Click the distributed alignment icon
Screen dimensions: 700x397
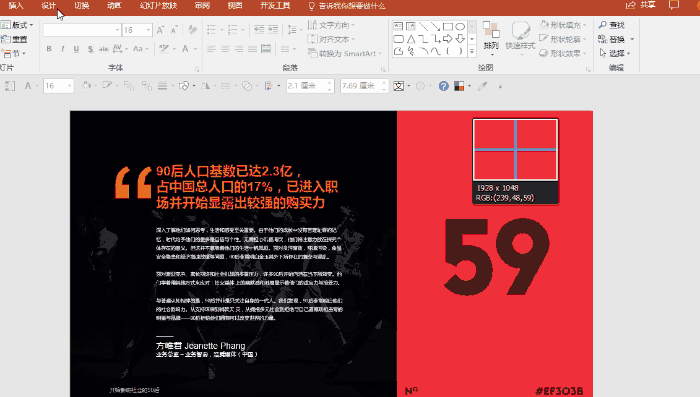pos(266,49)
